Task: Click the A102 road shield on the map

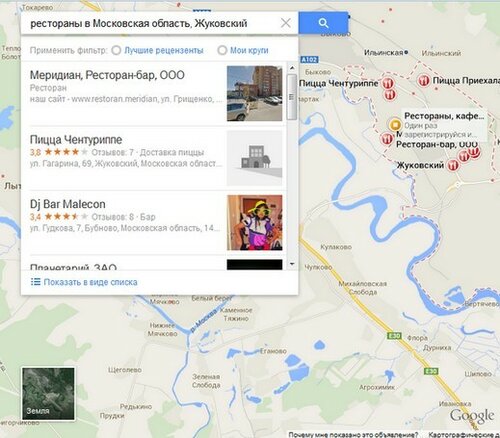Action: [x=309, y=60]
